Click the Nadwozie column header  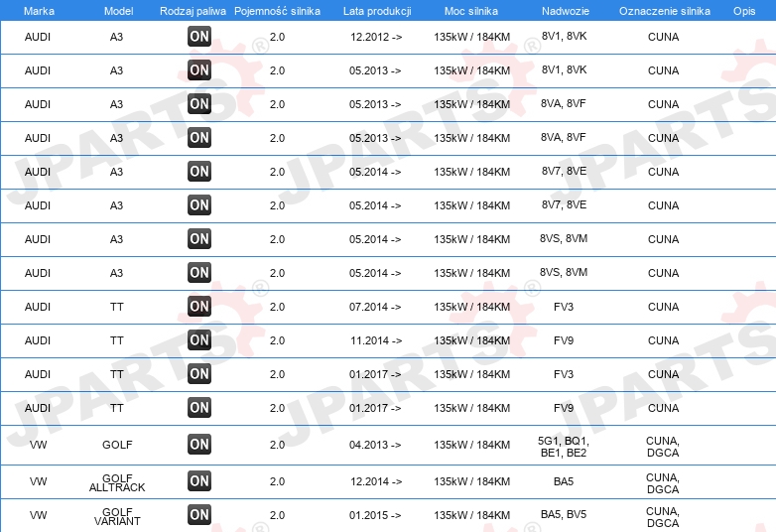[566, 11]
